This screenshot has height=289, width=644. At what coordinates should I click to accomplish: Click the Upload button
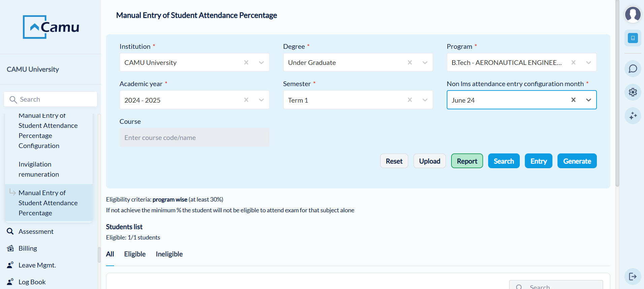tap(429, 161)
